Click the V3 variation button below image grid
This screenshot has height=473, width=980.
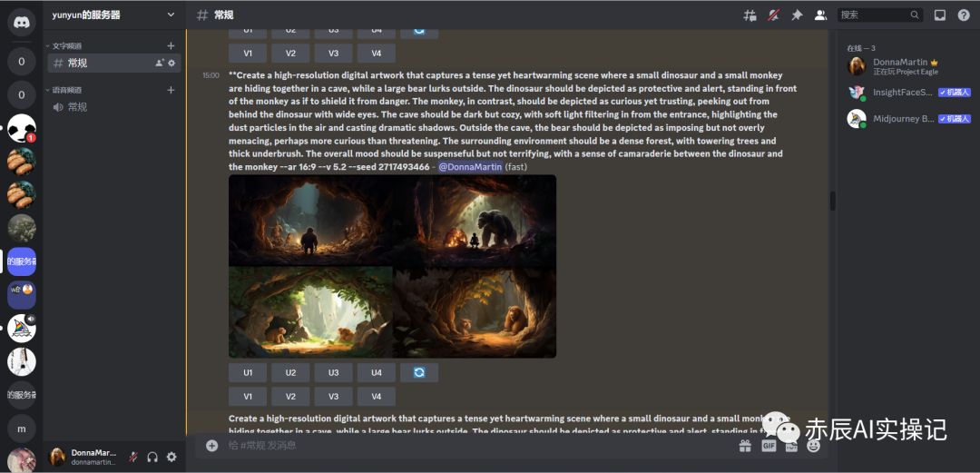coord(333,396)
